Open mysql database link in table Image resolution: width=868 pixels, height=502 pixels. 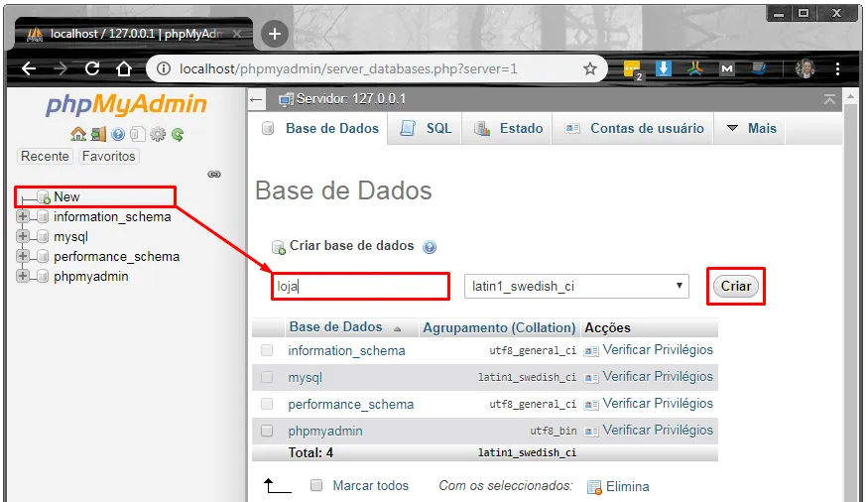pyautogui.click(x=305, y=377)
